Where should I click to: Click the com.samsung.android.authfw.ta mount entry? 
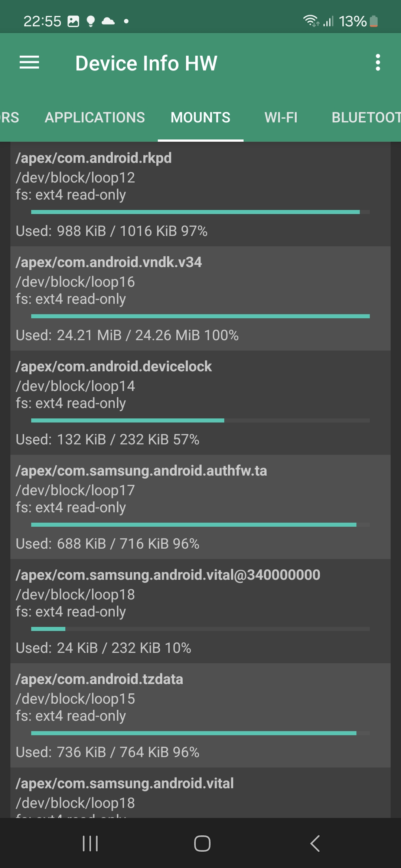200,507
